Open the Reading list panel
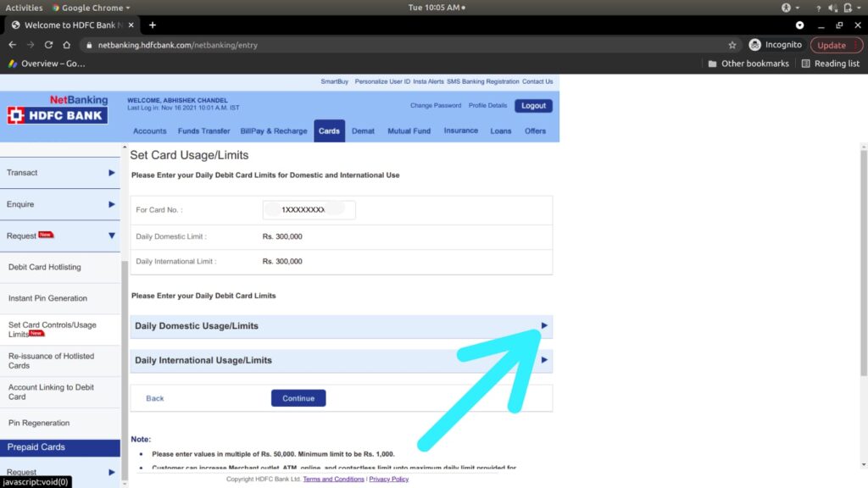868x488 pixels. point(831,64)
